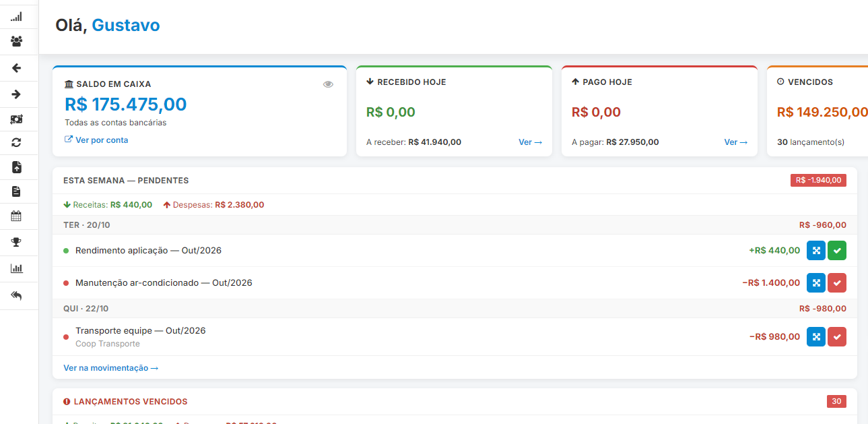Click the left arrow sidebar icon

17,68
